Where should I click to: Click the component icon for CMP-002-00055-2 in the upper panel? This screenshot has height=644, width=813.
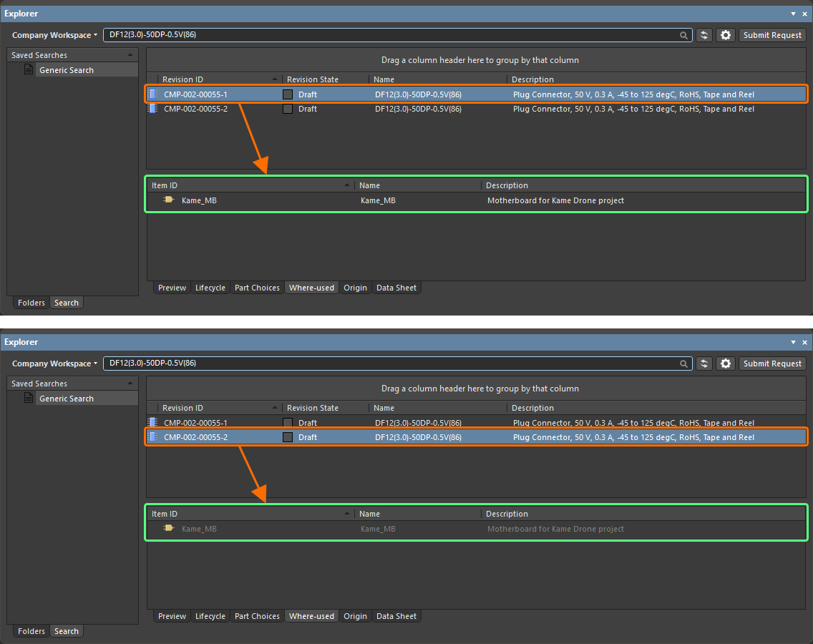point(152,109)
